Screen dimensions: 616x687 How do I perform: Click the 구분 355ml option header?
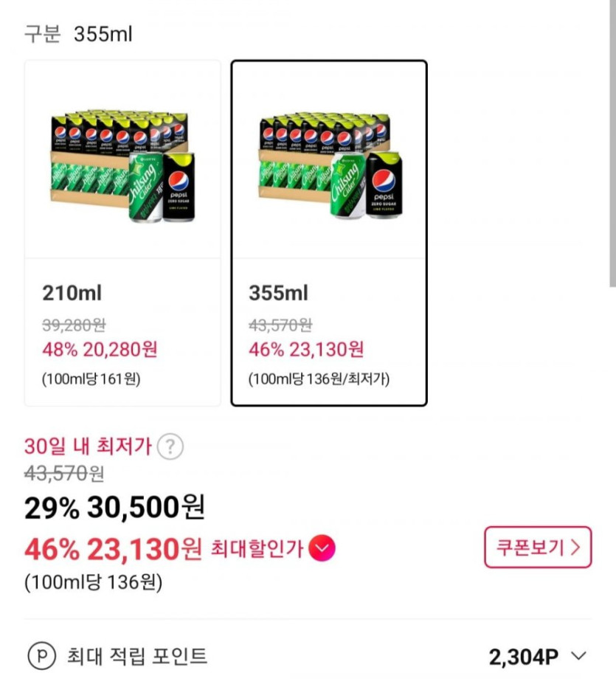point(78,34)
